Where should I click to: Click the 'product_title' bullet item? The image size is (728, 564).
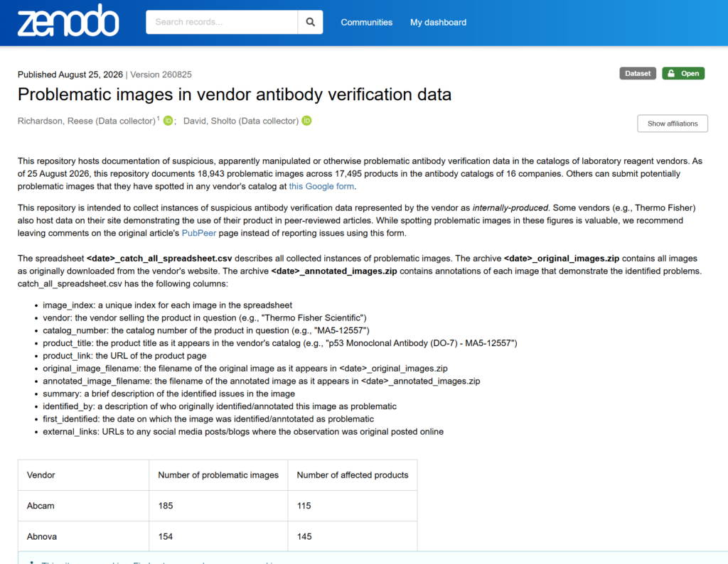tap(280, 343)
